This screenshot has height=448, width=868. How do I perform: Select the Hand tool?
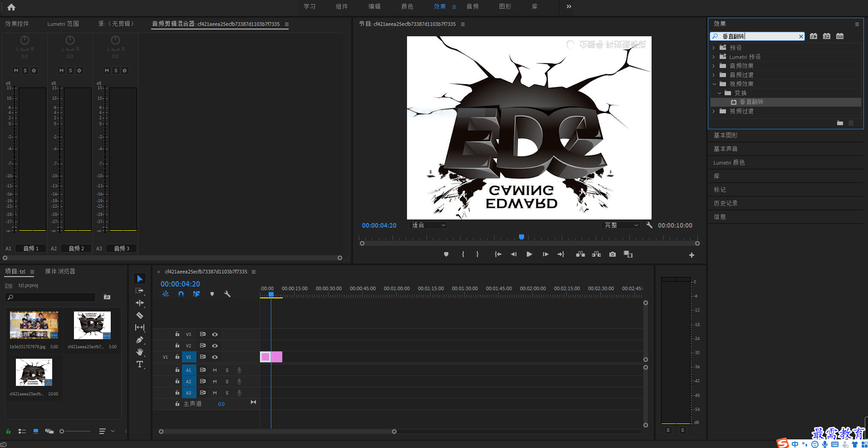[140, 352]
